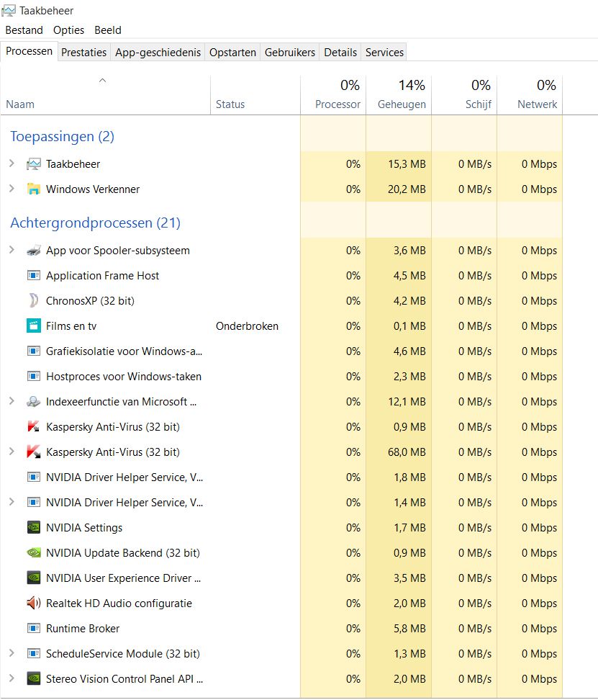Click the Kaspersky Anti-Virus 68,0 MB icon

33,452
